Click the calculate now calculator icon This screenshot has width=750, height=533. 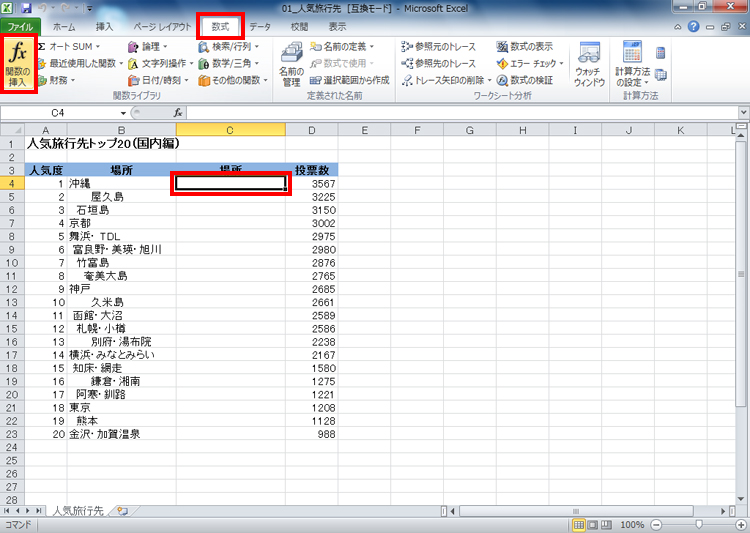click(661, 52)
